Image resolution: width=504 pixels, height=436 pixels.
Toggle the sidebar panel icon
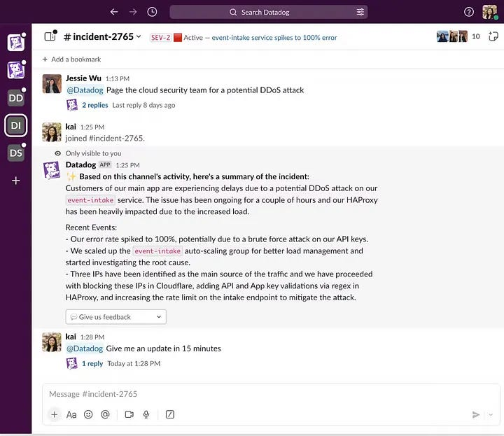point(50,36)
